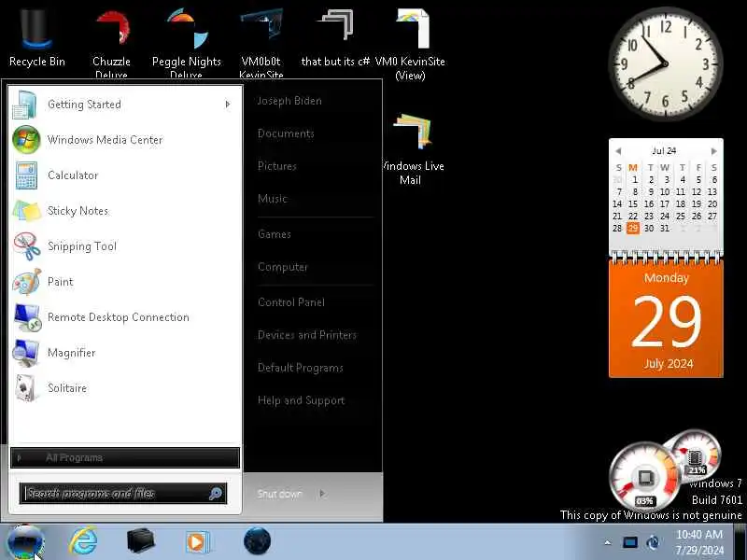Viewport: 747px width, 560px height.
Task: Click the CPU meter gadget dial
Action: [646, 476]
